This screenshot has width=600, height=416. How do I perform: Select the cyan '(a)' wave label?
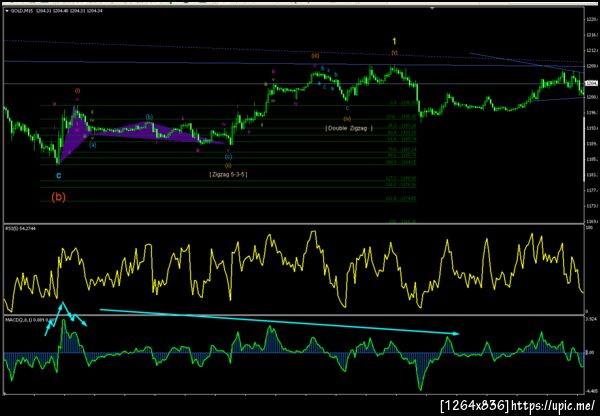[93, 145]
